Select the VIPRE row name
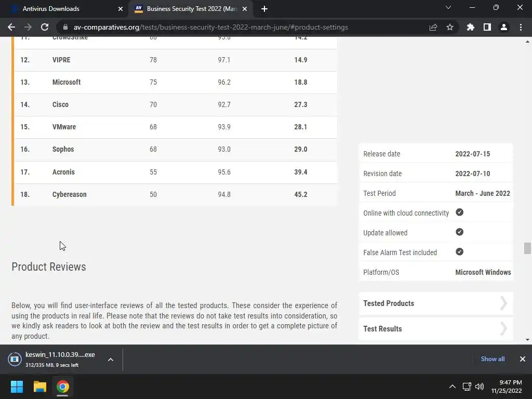The width and height of the screenshot is (532, 399). [x=61, y=60]
